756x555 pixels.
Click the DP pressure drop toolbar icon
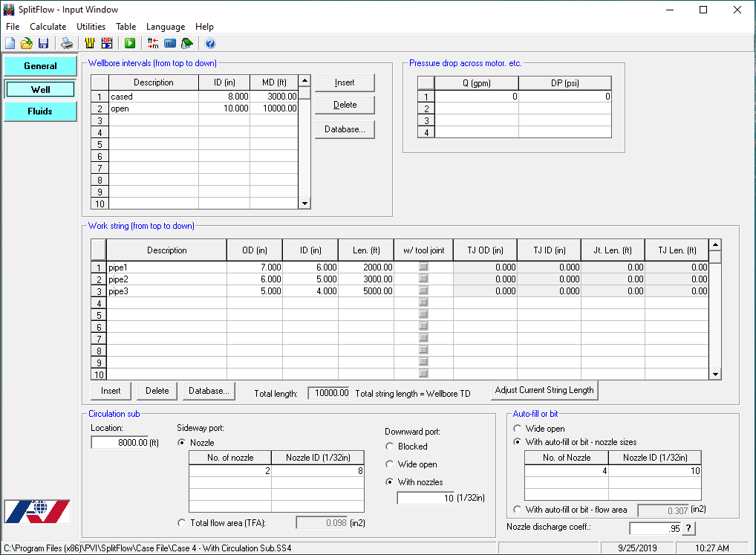tap(106, 43)
